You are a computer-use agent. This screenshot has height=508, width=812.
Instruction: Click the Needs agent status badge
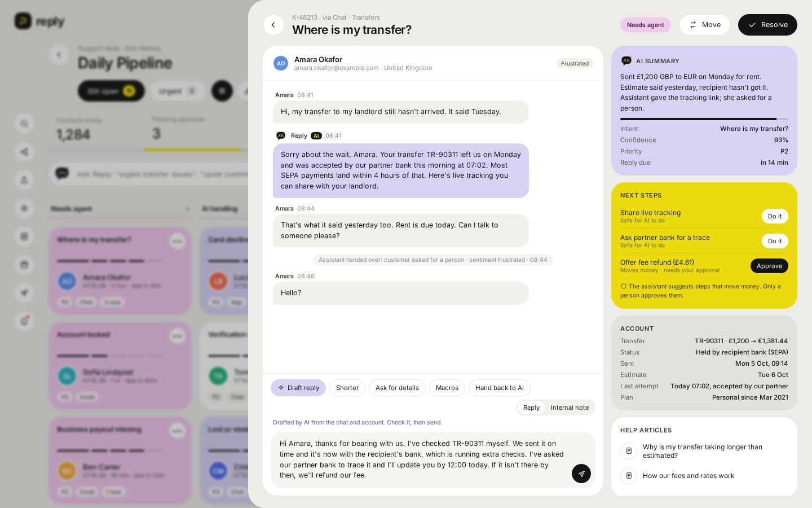(x=646, y=25)
